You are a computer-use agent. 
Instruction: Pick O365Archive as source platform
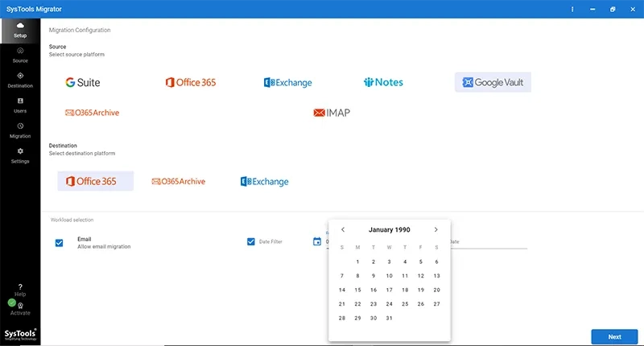pos(92,113)
